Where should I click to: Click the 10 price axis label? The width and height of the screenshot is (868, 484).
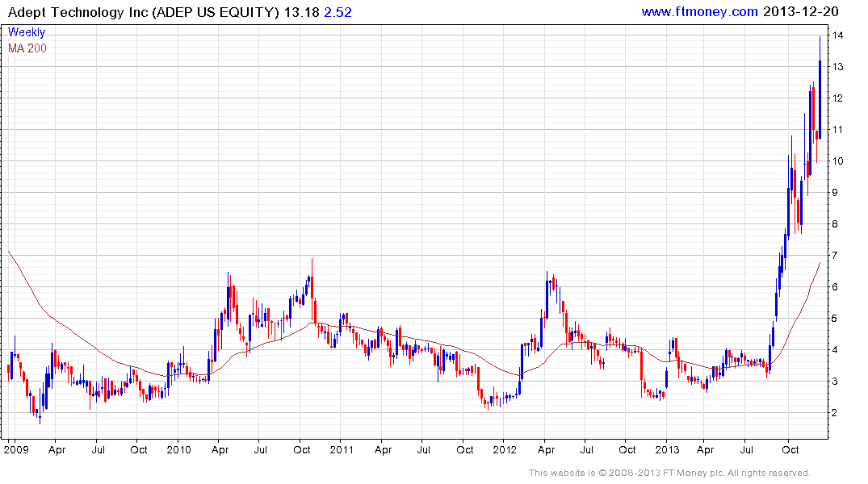click(837, 161)
